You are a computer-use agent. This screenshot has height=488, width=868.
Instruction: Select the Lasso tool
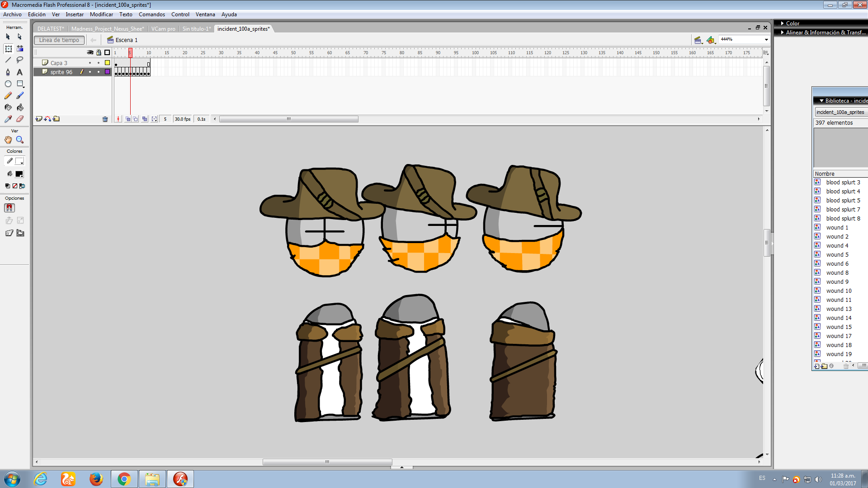coord(20,60)
